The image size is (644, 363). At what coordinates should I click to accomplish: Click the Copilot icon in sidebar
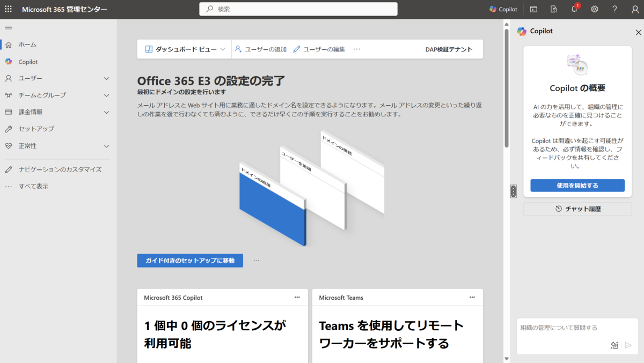click(8, 62)
